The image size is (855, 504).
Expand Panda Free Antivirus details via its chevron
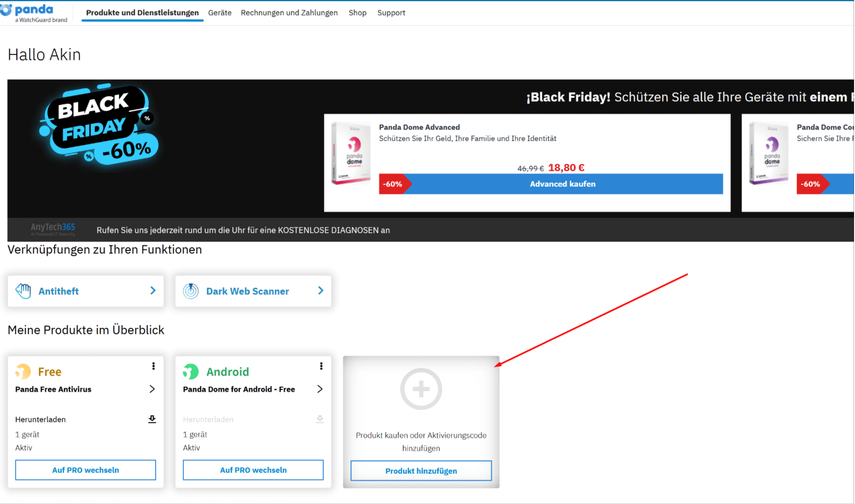[x=152, y=389]
